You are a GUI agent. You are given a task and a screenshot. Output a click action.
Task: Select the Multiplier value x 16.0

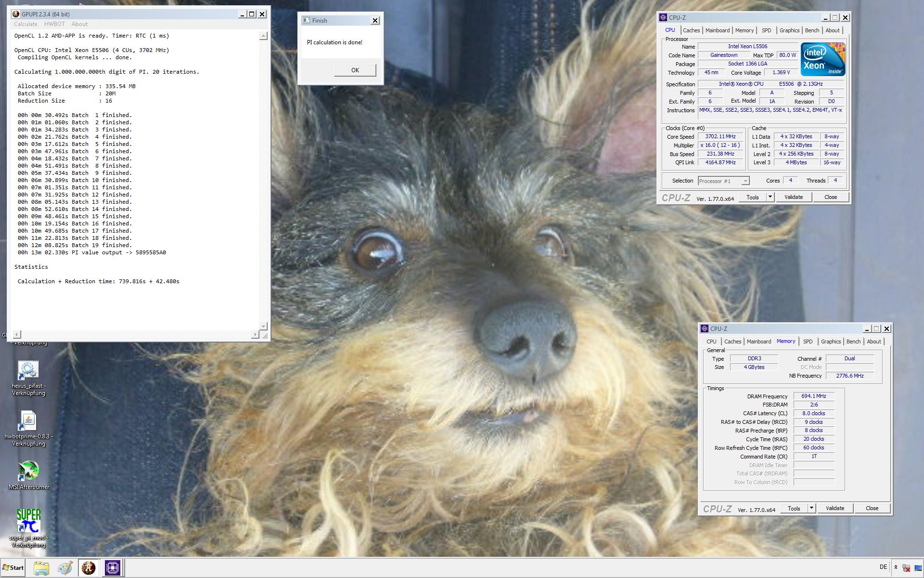point(720,145)
